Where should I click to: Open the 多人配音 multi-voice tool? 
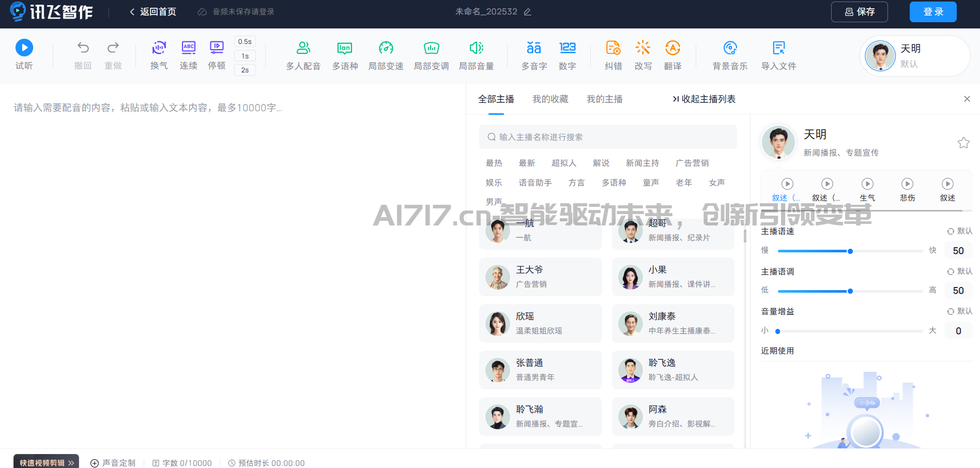click(303, 55)
